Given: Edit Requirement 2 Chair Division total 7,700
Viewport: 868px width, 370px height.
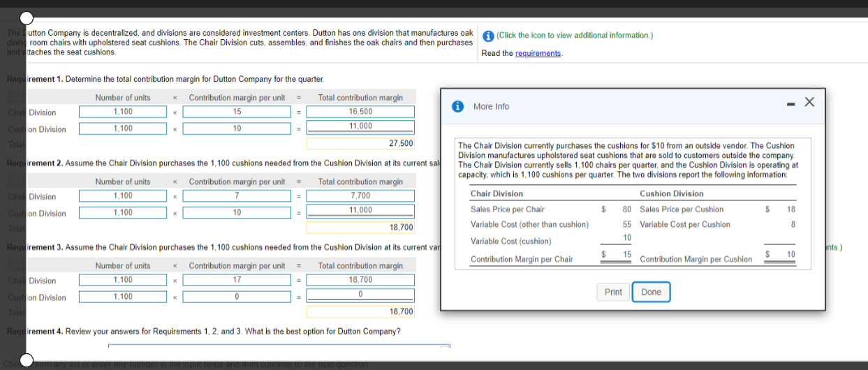Looking at the screenshot, I should point(361,196).
